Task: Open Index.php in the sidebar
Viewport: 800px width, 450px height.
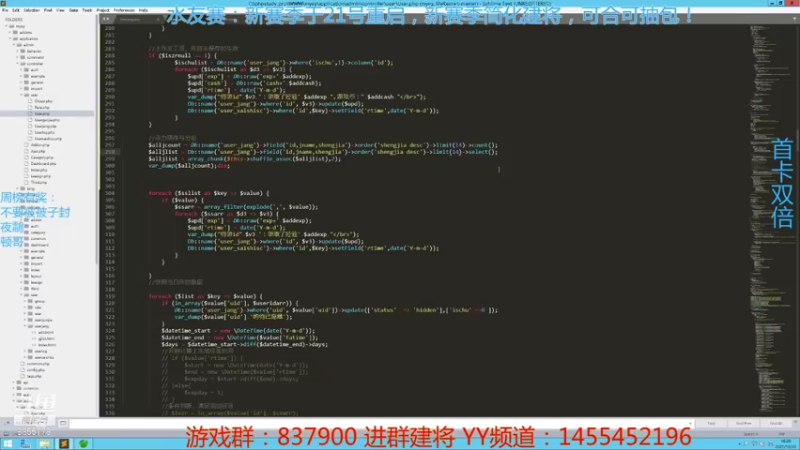Action: (39, 170)
